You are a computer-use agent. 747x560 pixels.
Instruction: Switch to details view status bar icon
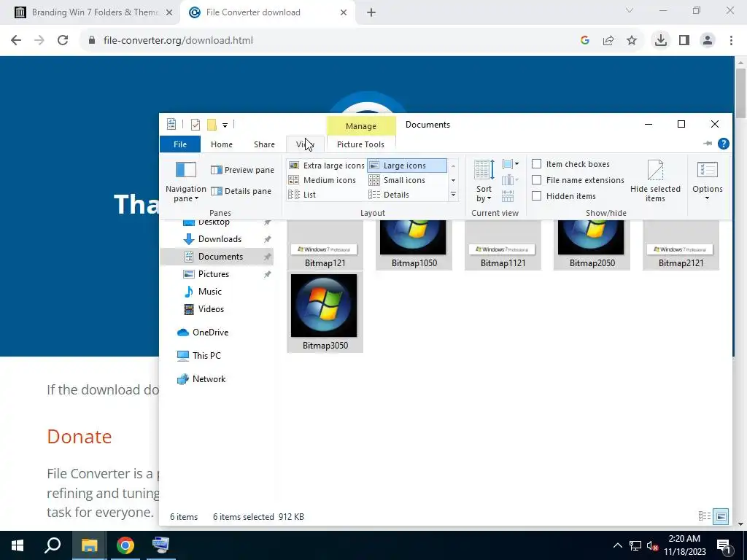[x=704, y=516]
